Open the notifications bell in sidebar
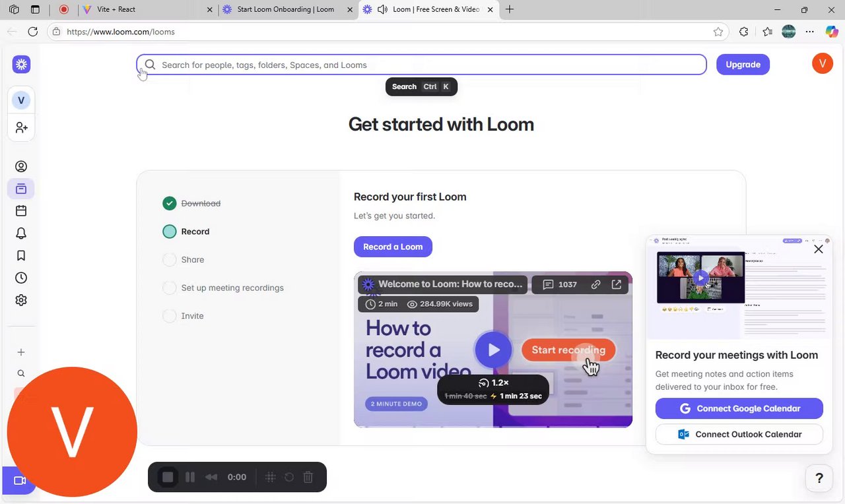845x504 pixels. pos(21,233)
